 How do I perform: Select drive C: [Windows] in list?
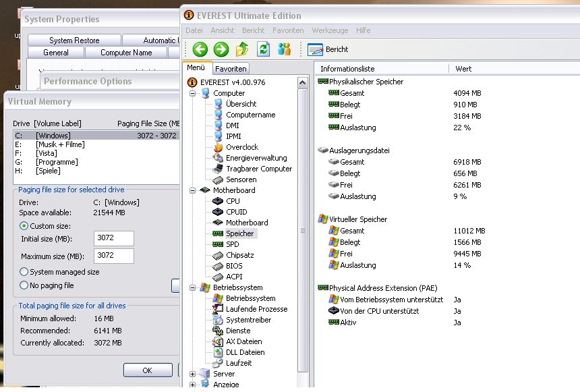[96, 136]
